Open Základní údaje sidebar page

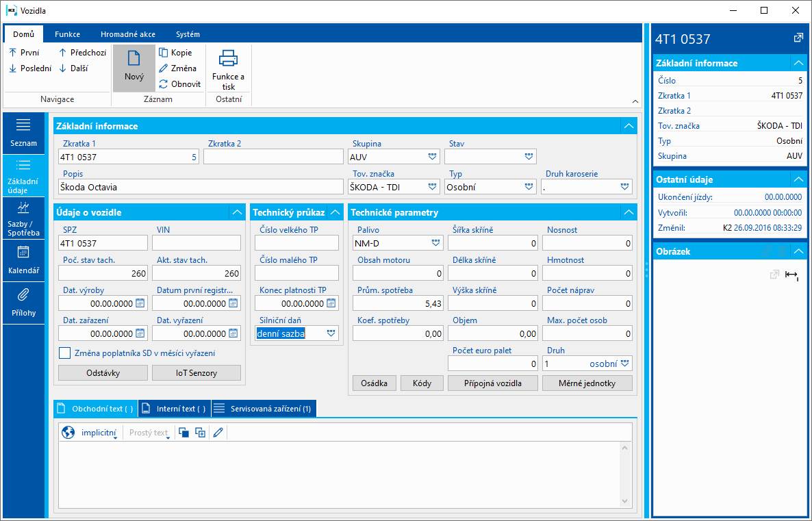[x=23, y=176]
